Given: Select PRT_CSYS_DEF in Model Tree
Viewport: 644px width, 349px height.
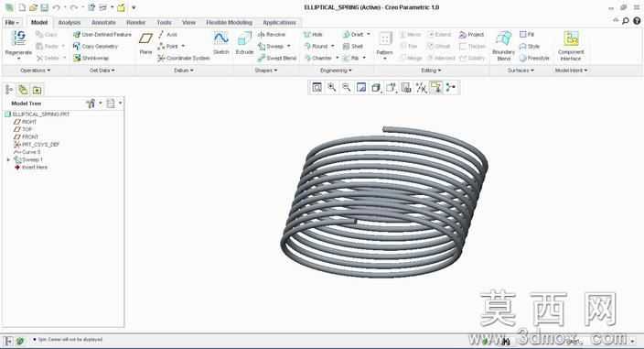Looking at the screenshot, I should (37, 145).
